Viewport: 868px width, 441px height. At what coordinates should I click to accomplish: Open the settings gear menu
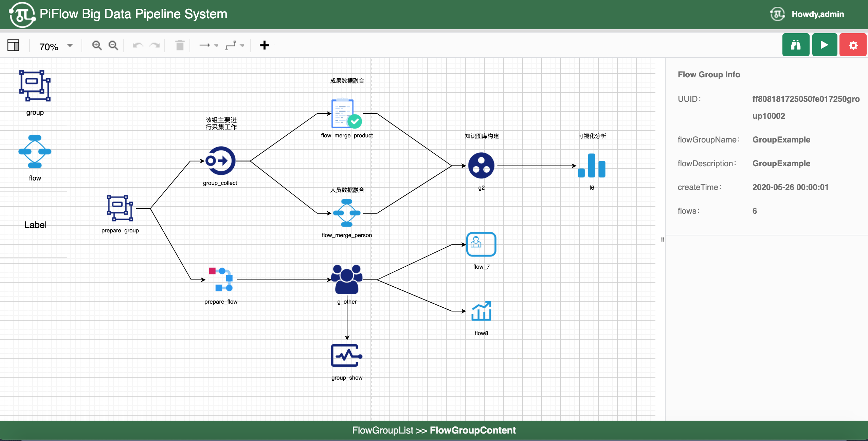(853, 46)
